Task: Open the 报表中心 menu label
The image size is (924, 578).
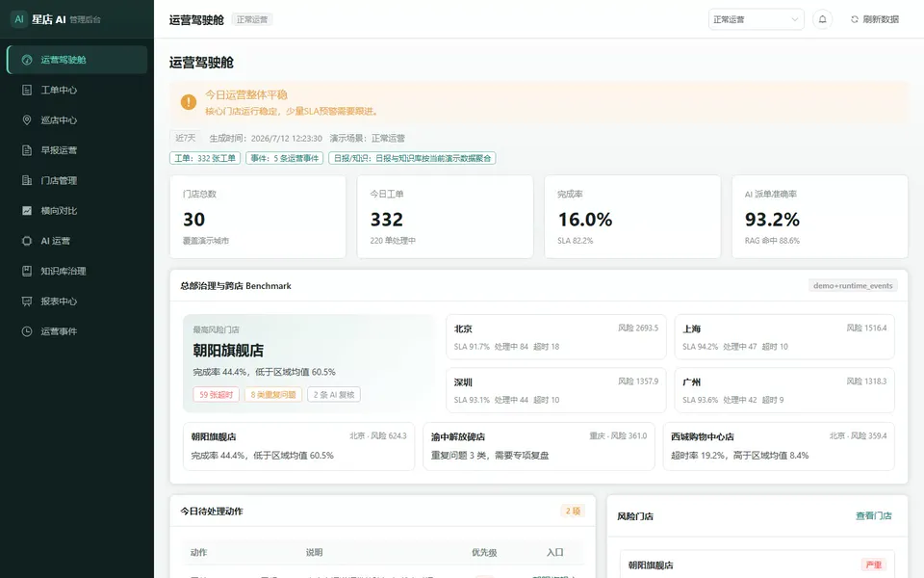Action: coord(59,301)
